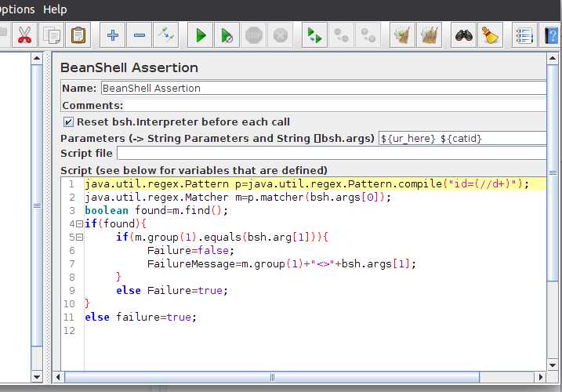562x392 pixels.
Task: Toggle Reset bsh.Interpreter before each call
Action: (68, 122)
